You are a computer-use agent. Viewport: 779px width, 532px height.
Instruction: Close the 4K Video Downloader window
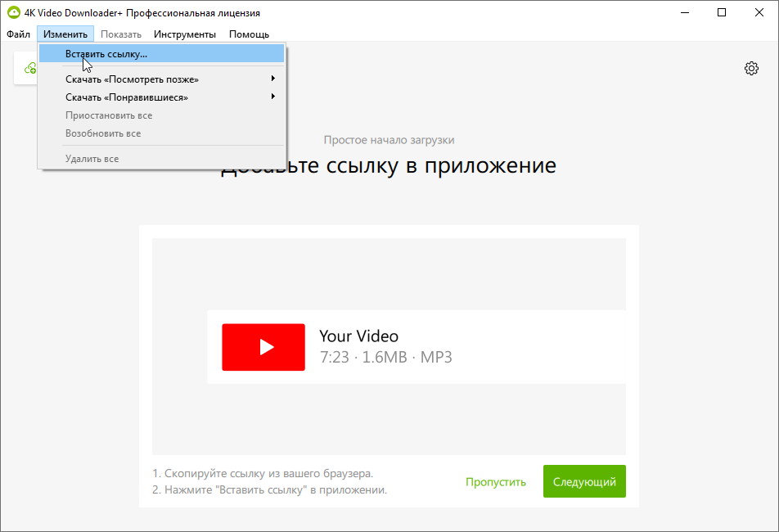click(759, 12)
